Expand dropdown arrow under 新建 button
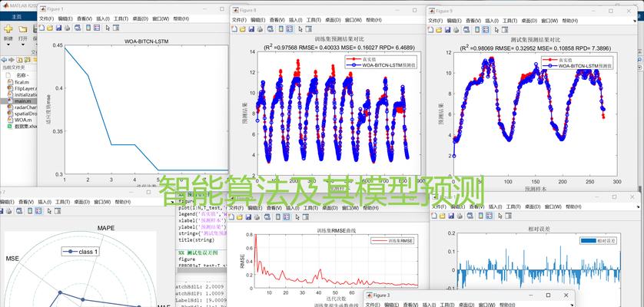This screenshot has width=644, height=307. (x=8, y=45)
